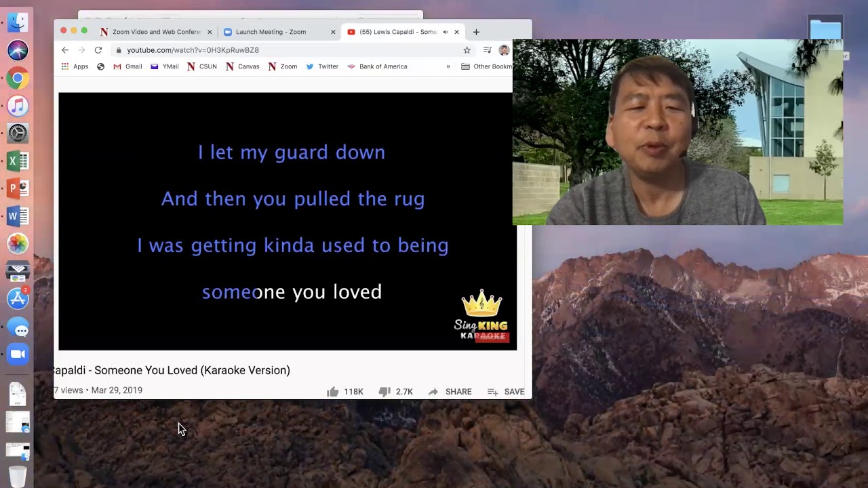Open a new Chrome tab

click(x=476, y=32)
